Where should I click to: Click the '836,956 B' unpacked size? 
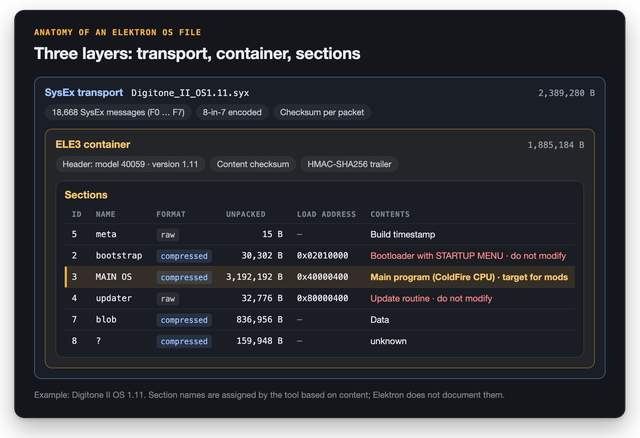(260, 319)
